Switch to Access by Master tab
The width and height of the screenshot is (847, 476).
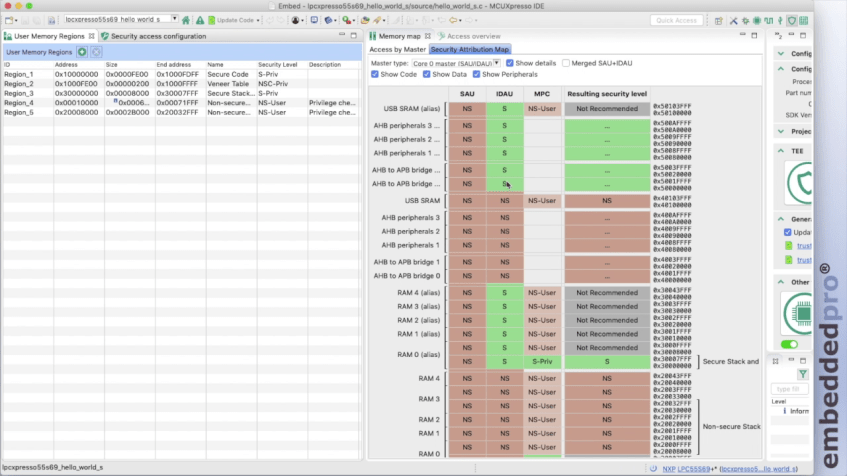pyautogui.click(x=397, y=49)
